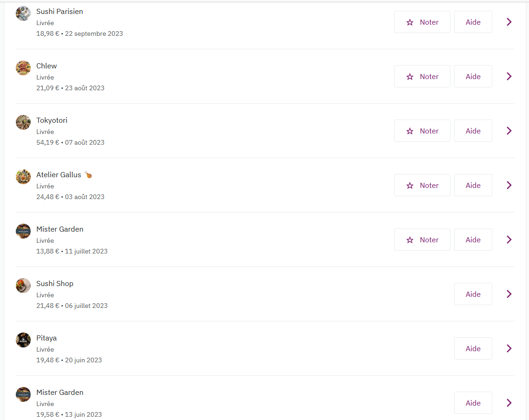The image size is (529, 420).
Task: Click the Pitaya restaurant logo
Action: (x=23, y=340)
